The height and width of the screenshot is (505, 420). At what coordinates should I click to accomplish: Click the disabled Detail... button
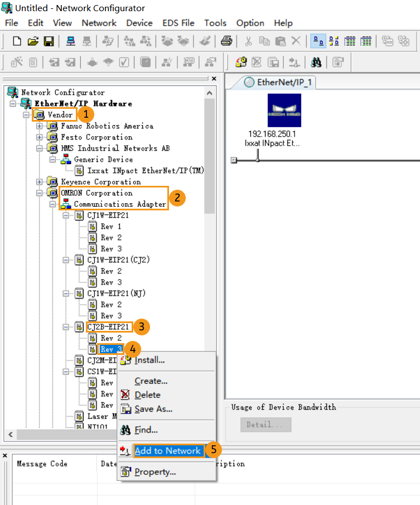point(266,425)
